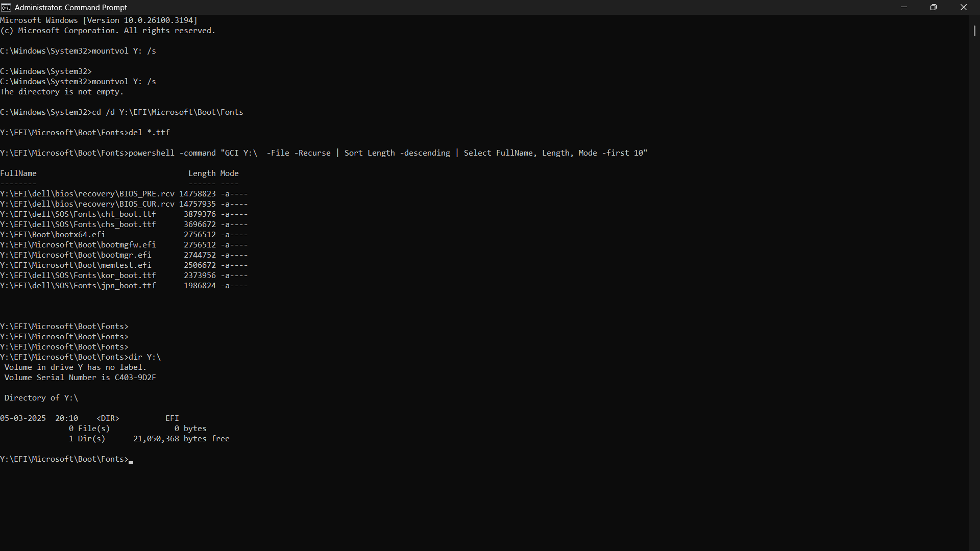This screenshot has width=980, height=551.
Task: Click the '<DIR>' marker text
Action: [108, 418]
